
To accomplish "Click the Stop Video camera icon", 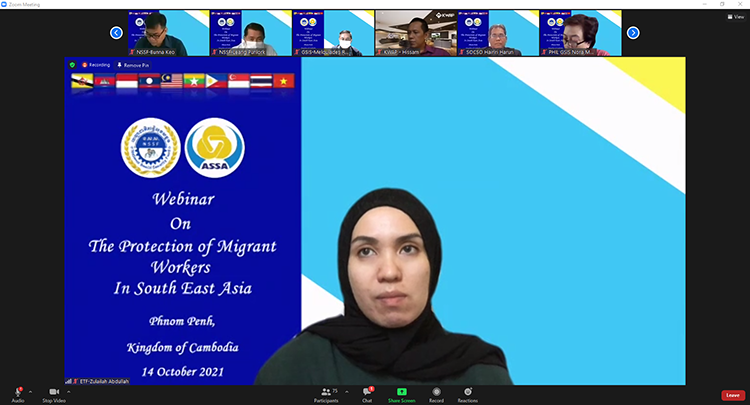I will click(53, 391).
